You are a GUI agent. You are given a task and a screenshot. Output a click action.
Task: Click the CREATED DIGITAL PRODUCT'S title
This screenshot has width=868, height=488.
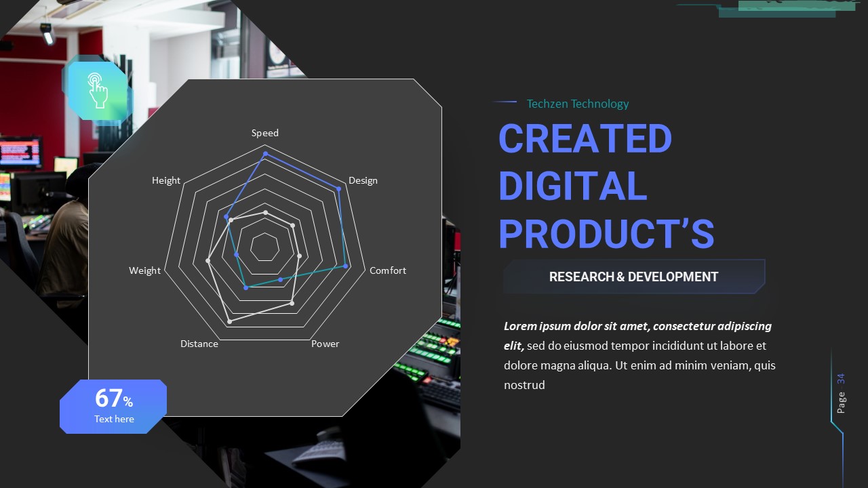click(607, 185)
